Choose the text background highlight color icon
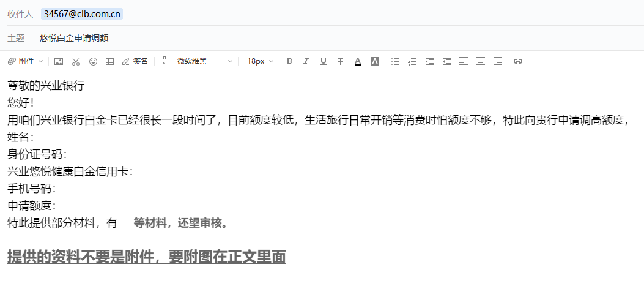 pos(374,61)
